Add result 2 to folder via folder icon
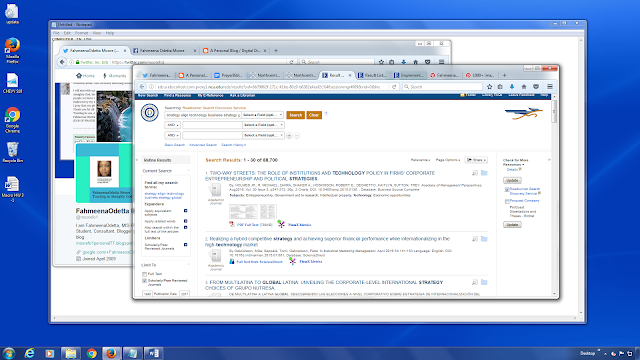Viewport: 640px width, 360px height. 484,239
